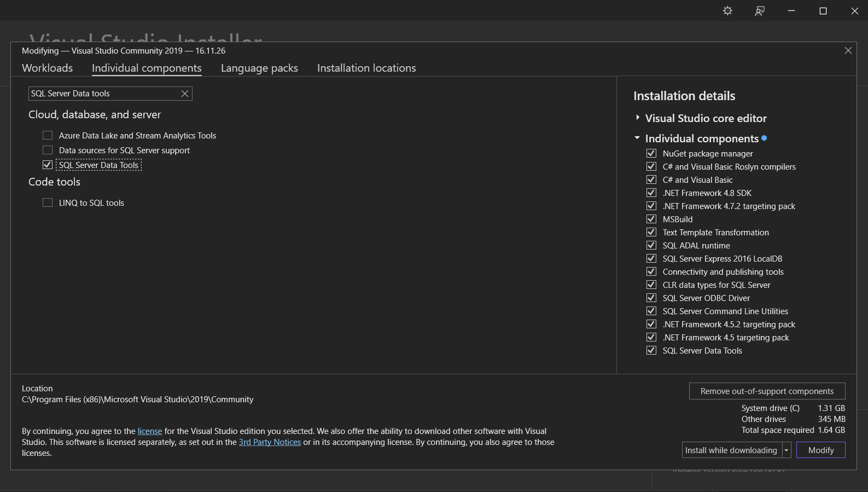Uncheck .NET Framework 4.5 targeting pack

click(x=651, y=337)
